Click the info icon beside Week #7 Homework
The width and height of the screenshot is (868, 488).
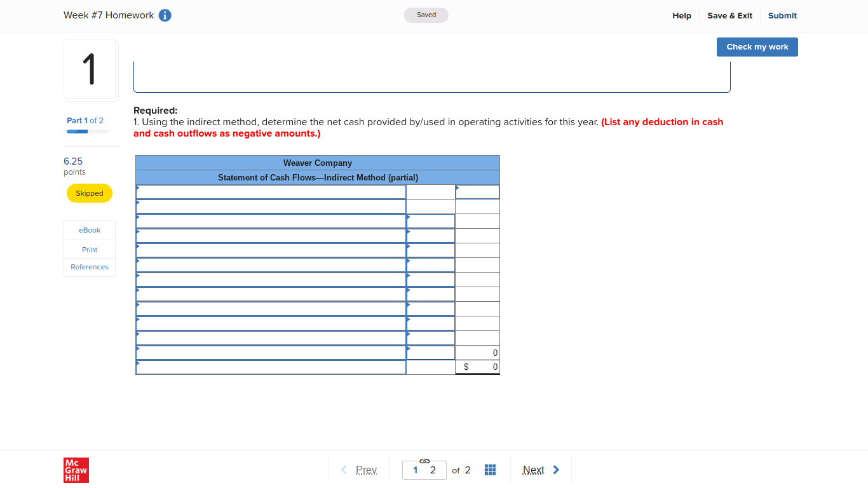[165, 15]
